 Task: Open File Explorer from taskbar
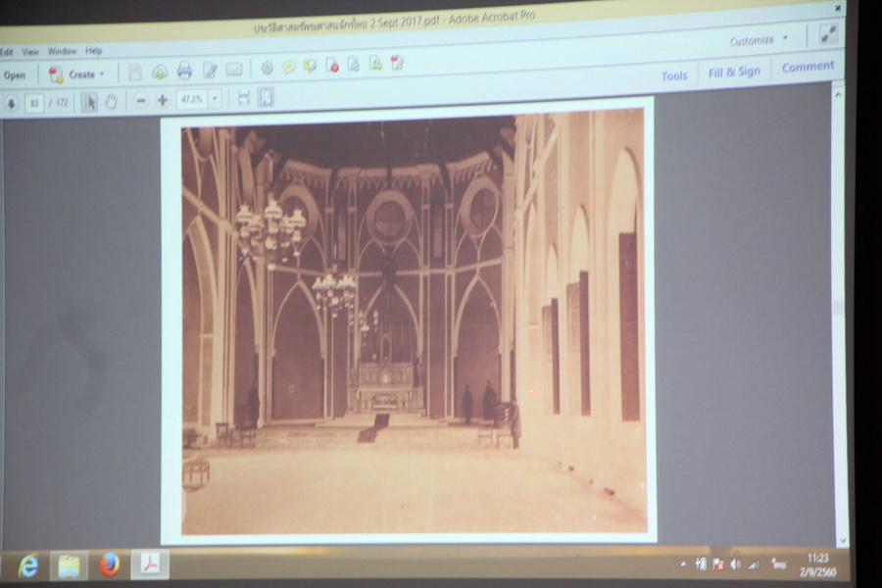(x=69, y=565)
